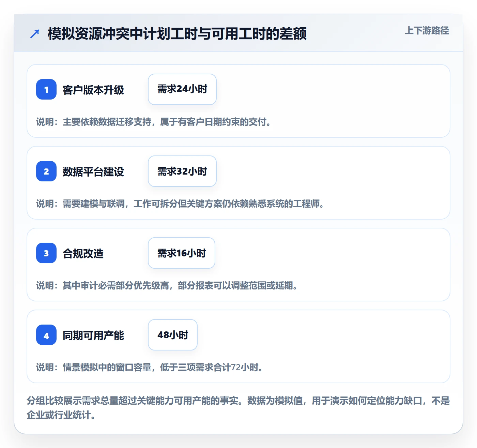Screen dimensions: 477x448
Task: Click the title 模拟资源冲突中计划工时与可用工时的差额
Action: click(x=177, y=34)
